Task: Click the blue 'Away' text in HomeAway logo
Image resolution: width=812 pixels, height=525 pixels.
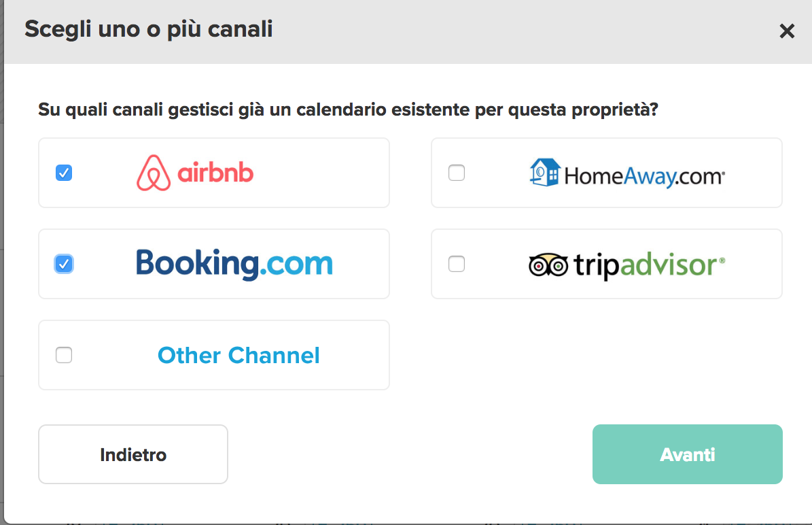Action: (649, 177)
